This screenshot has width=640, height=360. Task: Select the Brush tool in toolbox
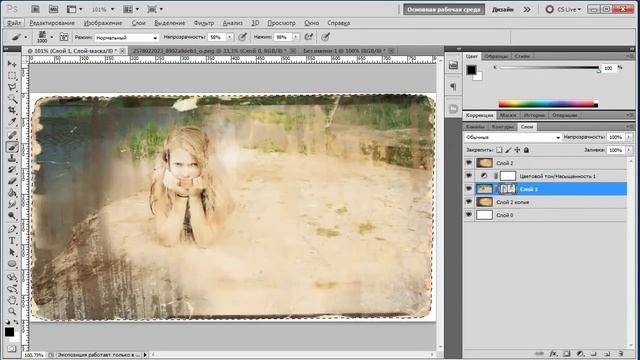(x=12, y=147)
